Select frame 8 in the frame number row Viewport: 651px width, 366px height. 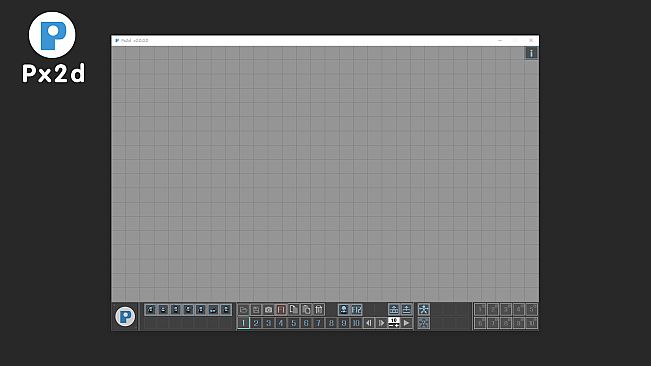pos(331,323)
